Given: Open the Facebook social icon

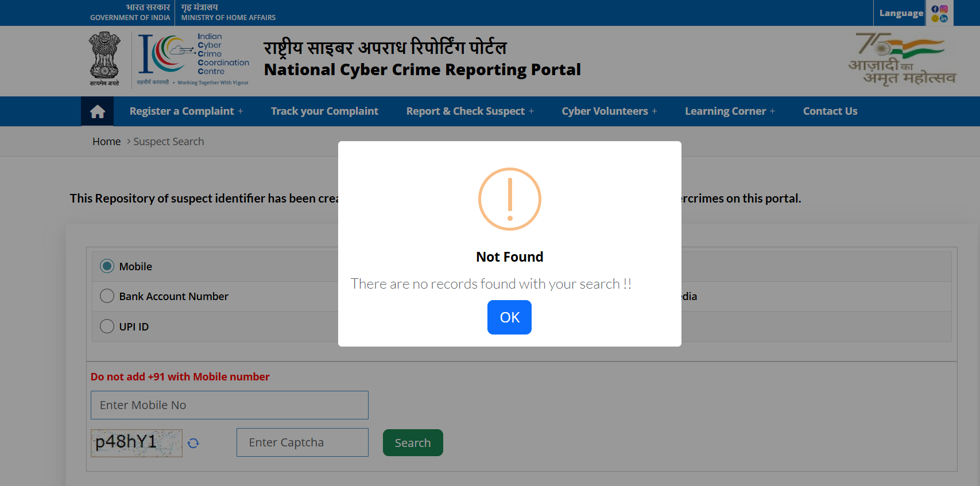Looking at the screenshot, I should (935, 9).
